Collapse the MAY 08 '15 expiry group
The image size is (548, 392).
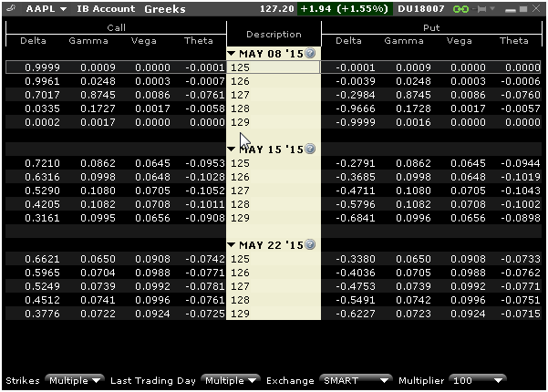[x=233, y=54]
